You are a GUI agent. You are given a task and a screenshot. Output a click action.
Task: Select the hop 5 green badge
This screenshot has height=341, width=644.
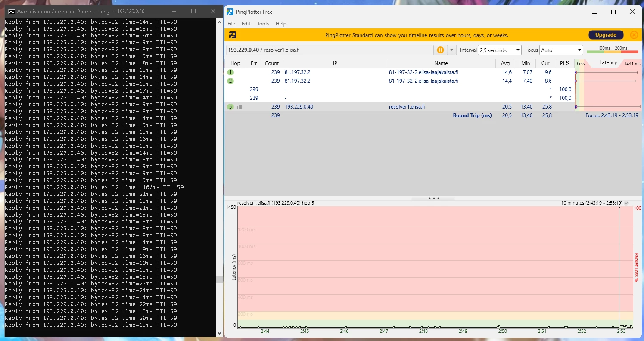tap(231, 107)
